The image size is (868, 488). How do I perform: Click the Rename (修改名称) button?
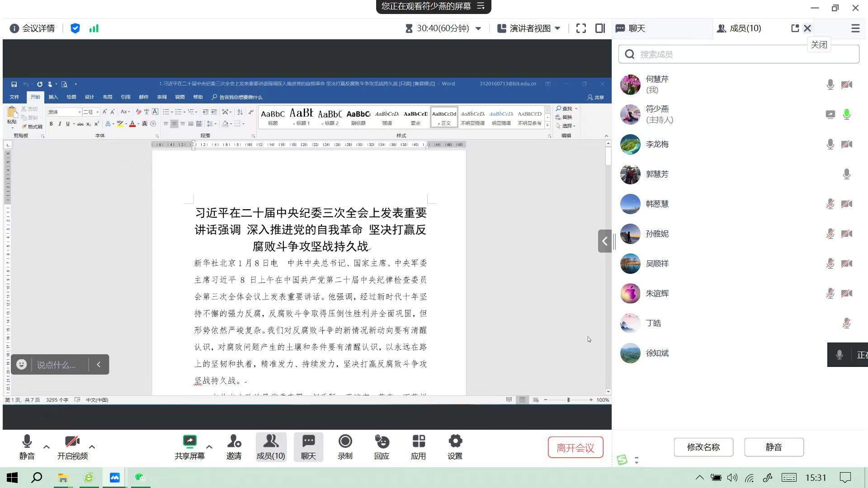point(703,447)
